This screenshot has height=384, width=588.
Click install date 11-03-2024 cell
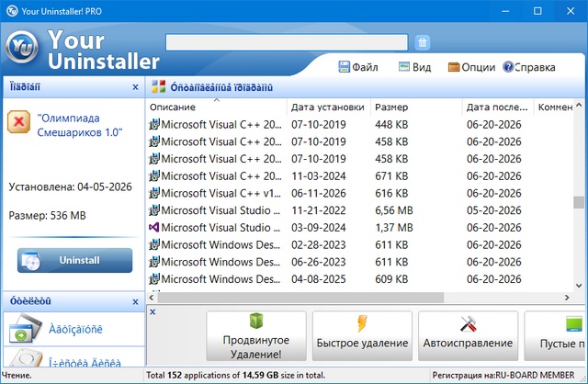319,175
